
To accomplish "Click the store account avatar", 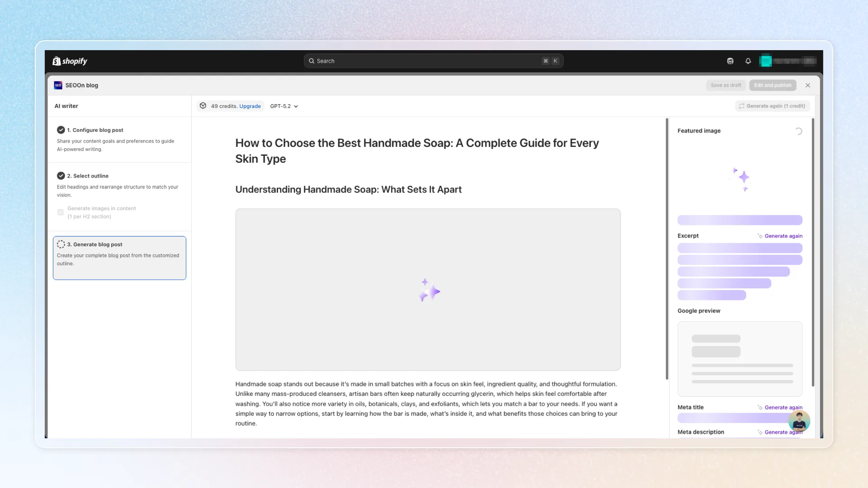I will point(766,61).
